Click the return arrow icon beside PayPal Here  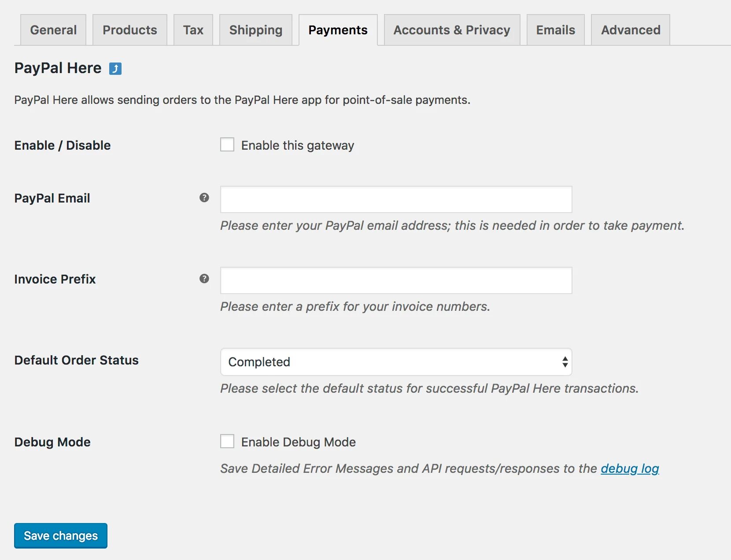(115, 69)
